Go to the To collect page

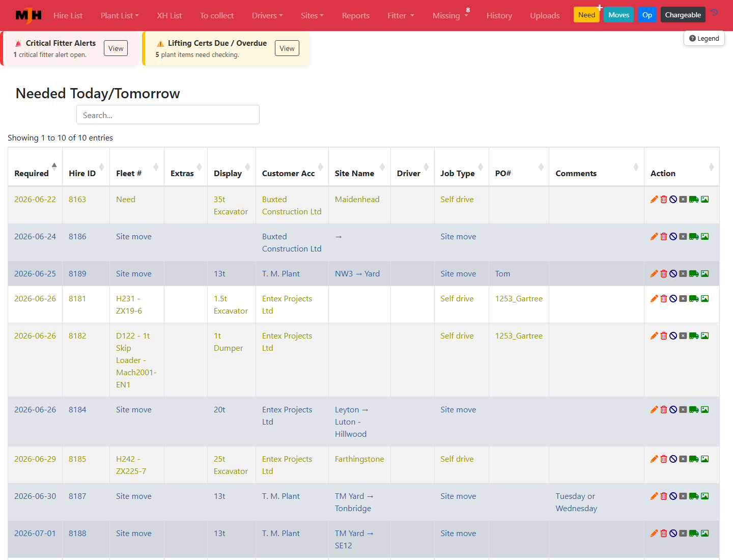[217, 16]
